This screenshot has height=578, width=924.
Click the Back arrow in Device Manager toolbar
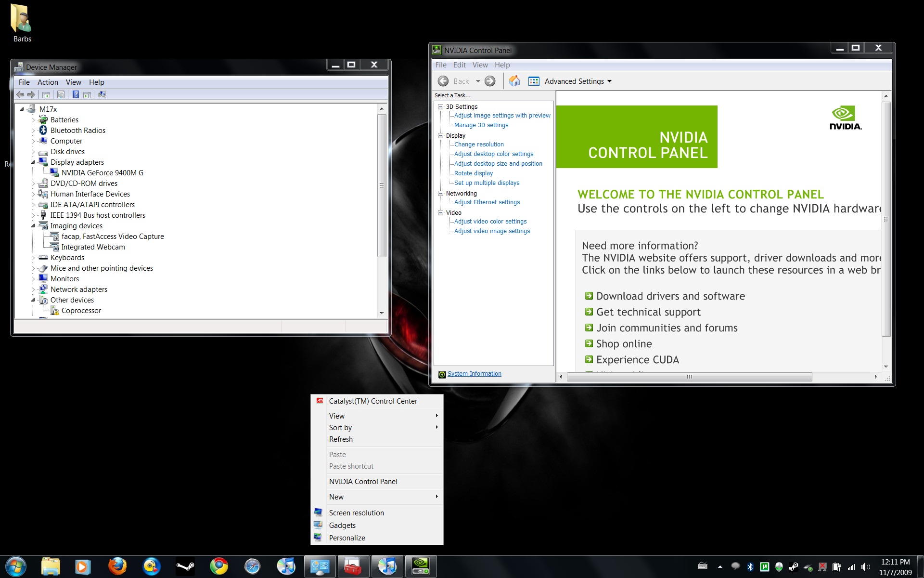(20, 94)
